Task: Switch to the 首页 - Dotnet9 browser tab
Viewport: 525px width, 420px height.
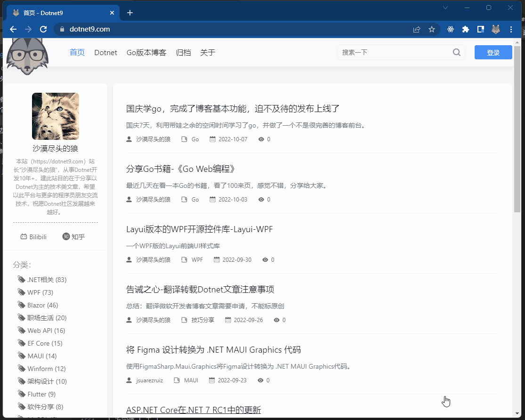Action: [63, 13]
